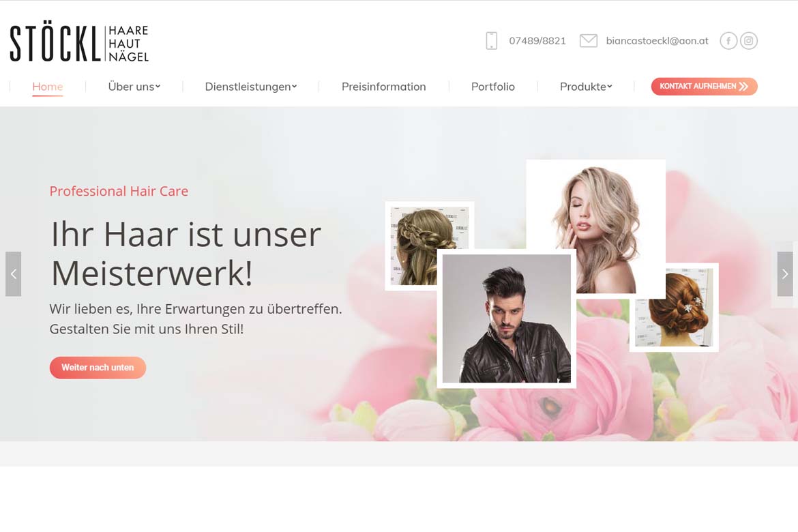Click the email envelope icon
The image size is (798, 532).
pos(589,41)
